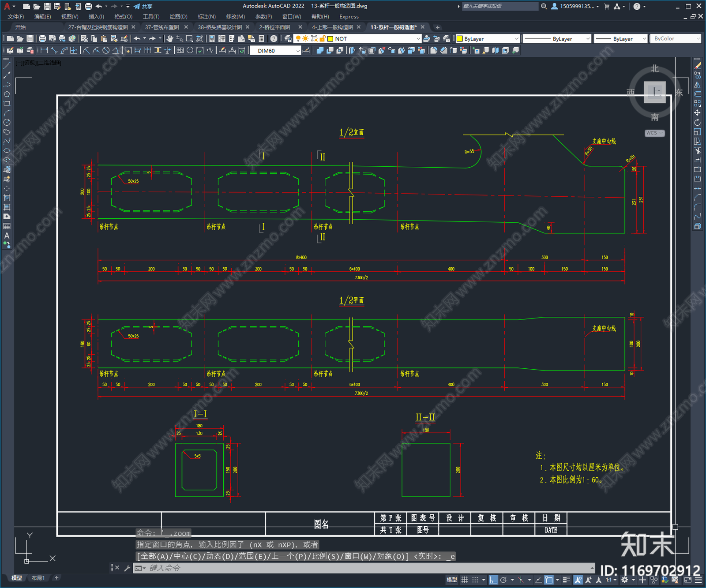Viewport: 706px width, 588px height.
Task: Open the 标注(N) menu
Action: [207, 17]
